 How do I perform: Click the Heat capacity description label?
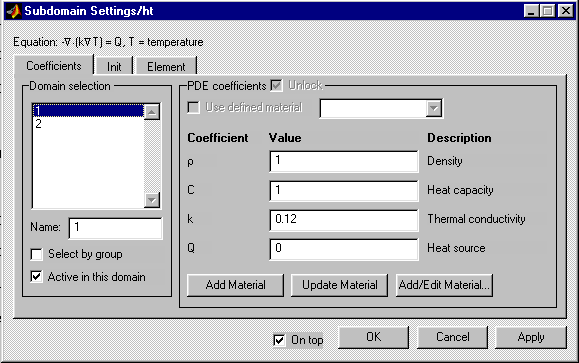coord(460,190)
